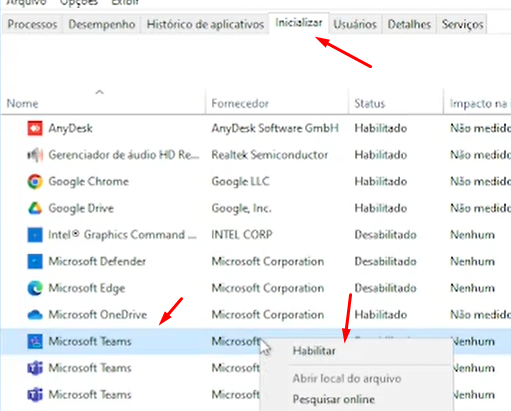Click Habilitado status in Microsoft OneDrive row
Viewport: 511px width, 411px height.
[x=381, y=315]
